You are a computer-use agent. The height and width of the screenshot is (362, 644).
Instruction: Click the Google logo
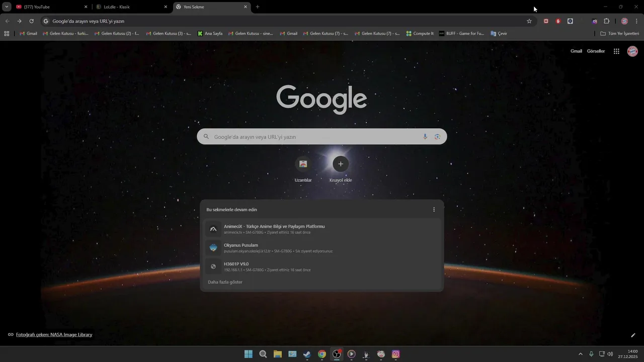tap(321, 99)
